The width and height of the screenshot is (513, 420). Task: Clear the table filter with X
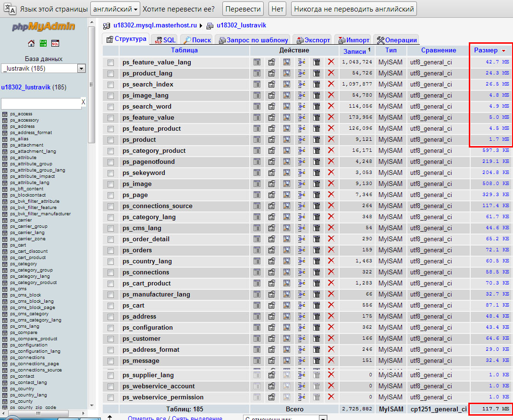[x=83, y=102]
